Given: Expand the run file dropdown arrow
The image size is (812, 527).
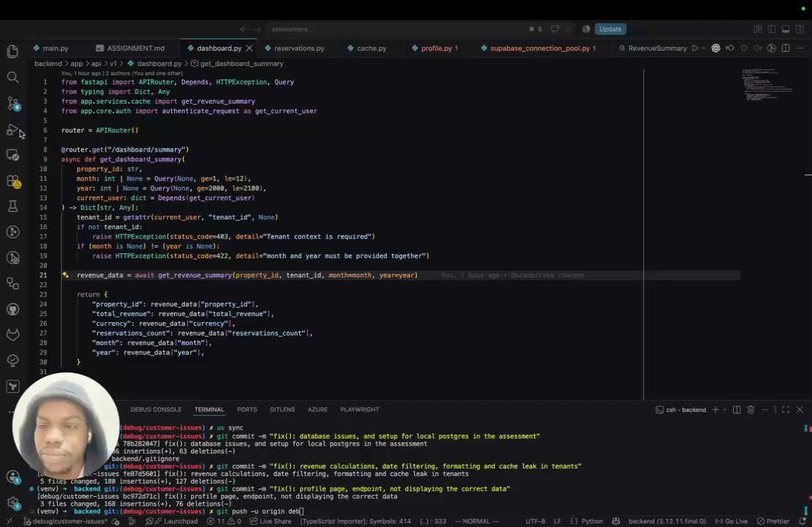Looking at the screenshot, I should 703,48.
